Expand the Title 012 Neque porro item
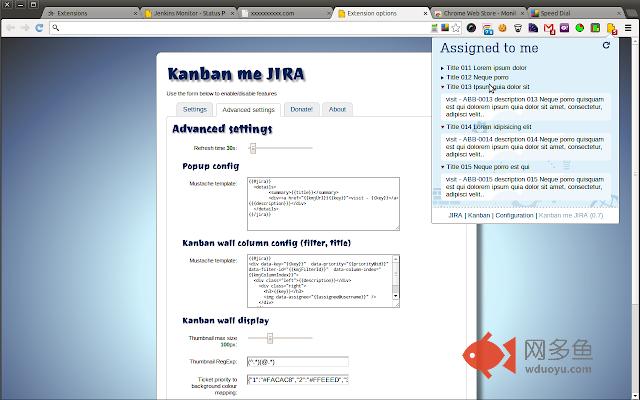Image resolution: width=640 pixels, height=400 pixels. click(475, 77)
